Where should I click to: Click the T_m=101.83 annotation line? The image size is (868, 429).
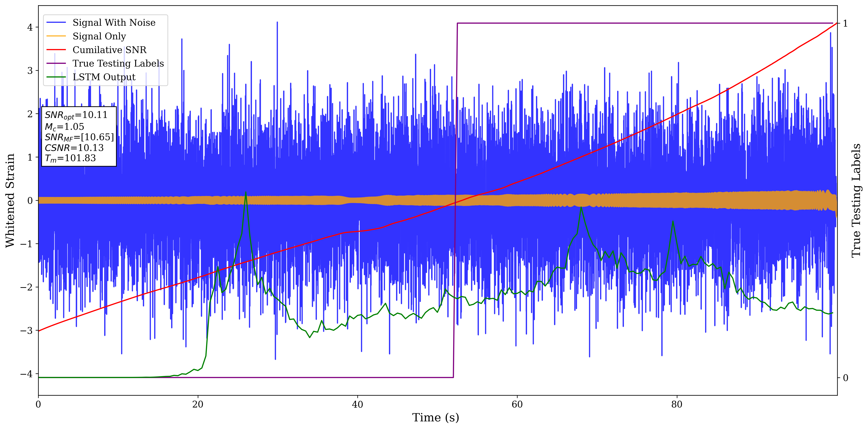[70, 158]
